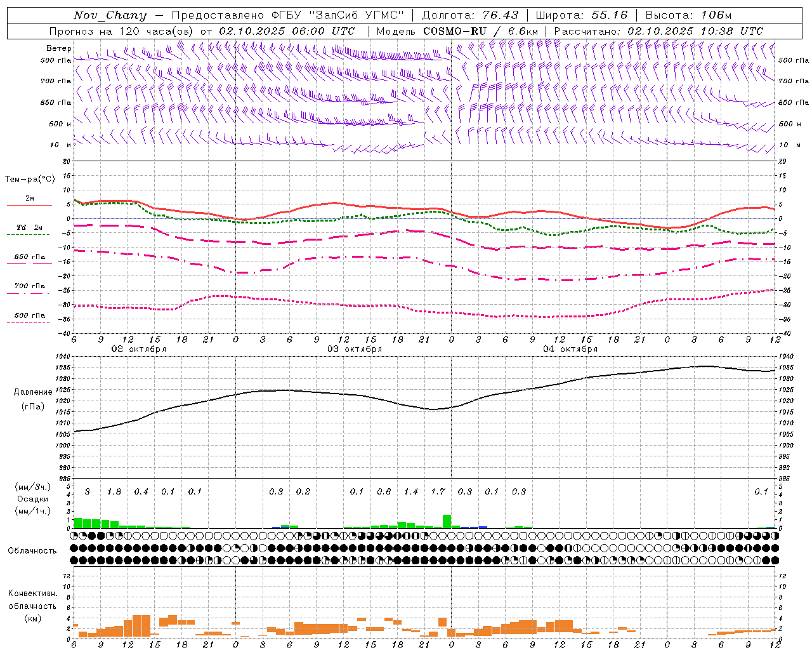This screenshot has height=650, width=812.
Task: Click the station name "Nov_Chany" in the header
Action: click(x=110, y=15)
